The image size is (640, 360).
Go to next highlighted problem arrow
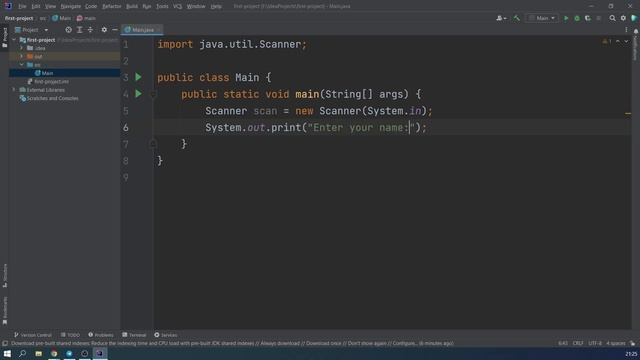tap(626, 41)
